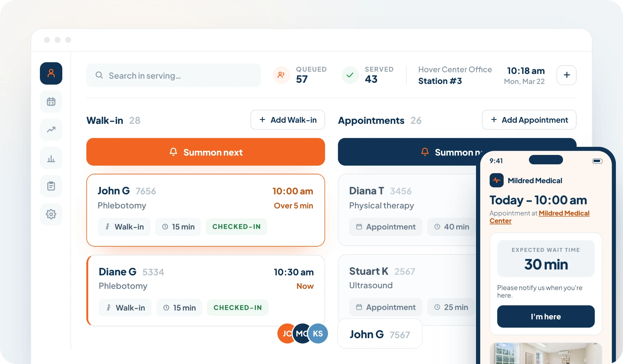
Task: Click the 15 min tag on John G card
Action: coord(178,227)
